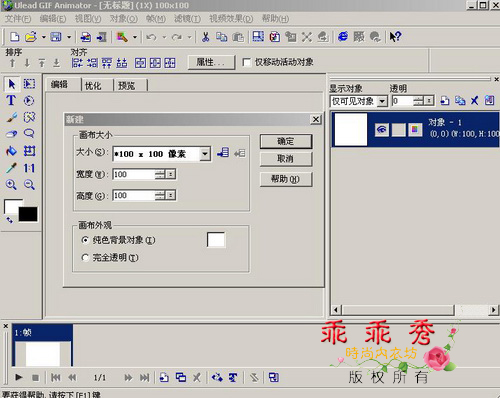
Task: Click the height value stepper
Action: pos(160,195)
